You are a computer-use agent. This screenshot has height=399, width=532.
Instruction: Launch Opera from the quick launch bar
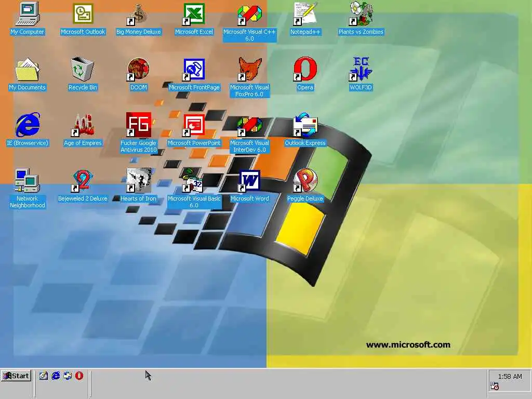[79, 376]
